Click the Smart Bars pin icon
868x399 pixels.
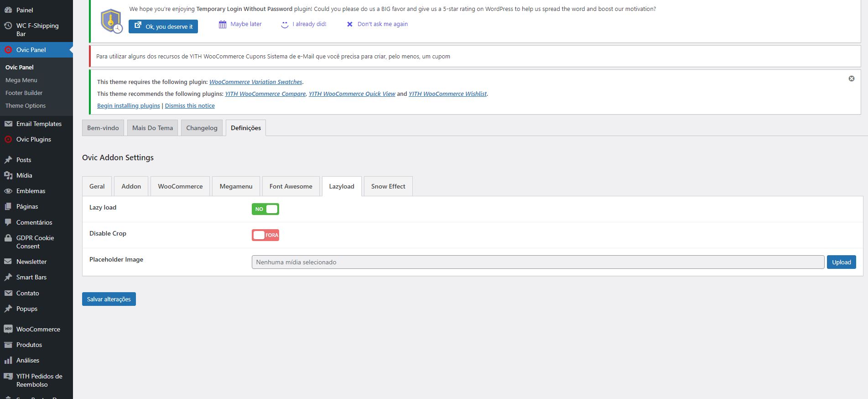[8, 277]
